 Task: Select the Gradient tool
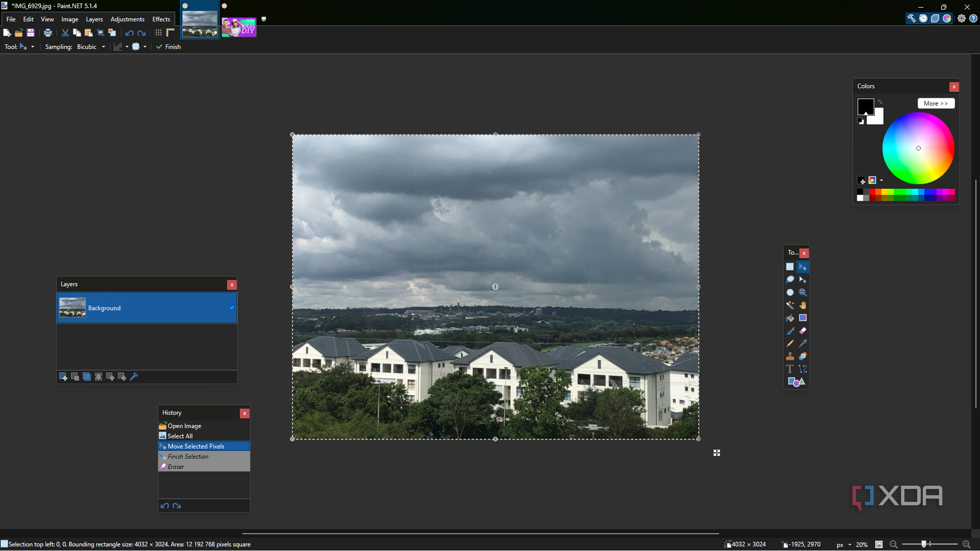click(803, 318)
